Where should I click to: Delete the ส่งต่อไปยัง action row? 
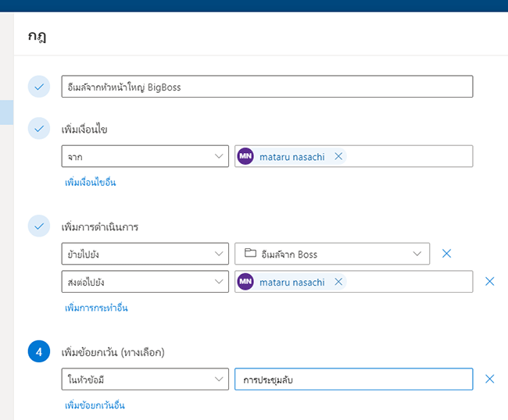(490, 282)
